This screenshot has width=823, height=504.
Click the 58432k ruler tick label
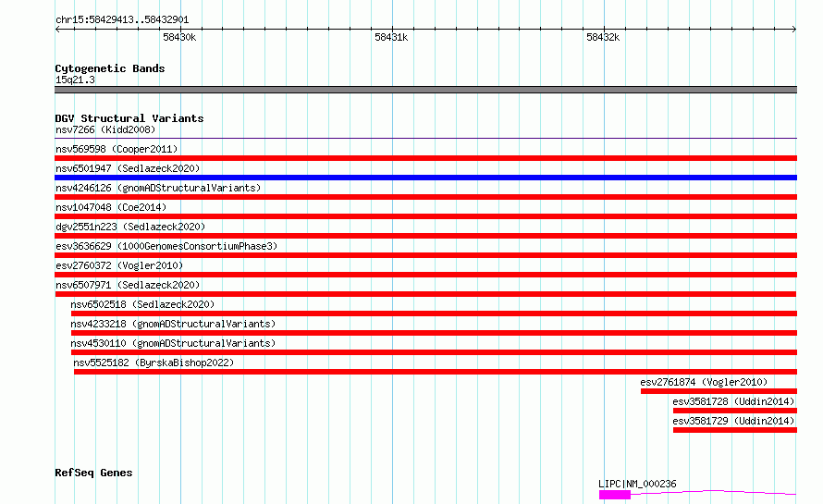point(603,37)
